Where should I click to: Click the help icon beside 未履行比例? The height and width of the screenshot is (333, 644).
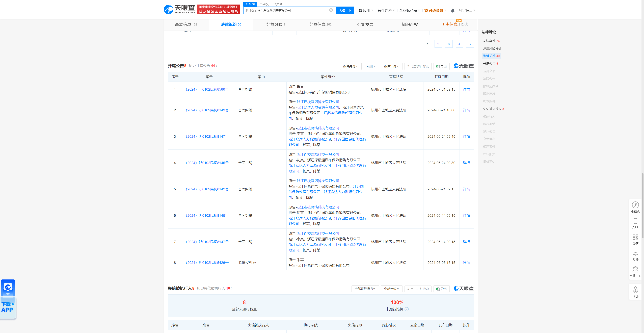(x=407, y=309)
